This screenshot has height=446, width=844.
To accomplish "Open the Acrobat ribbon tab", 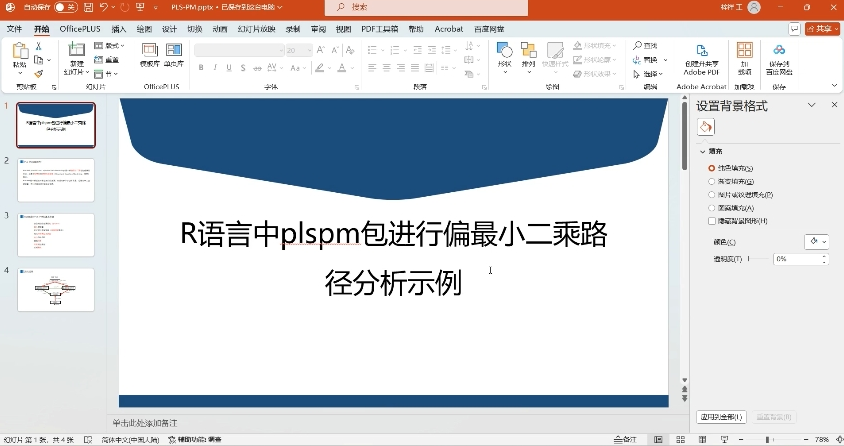I will pos(448,29).
